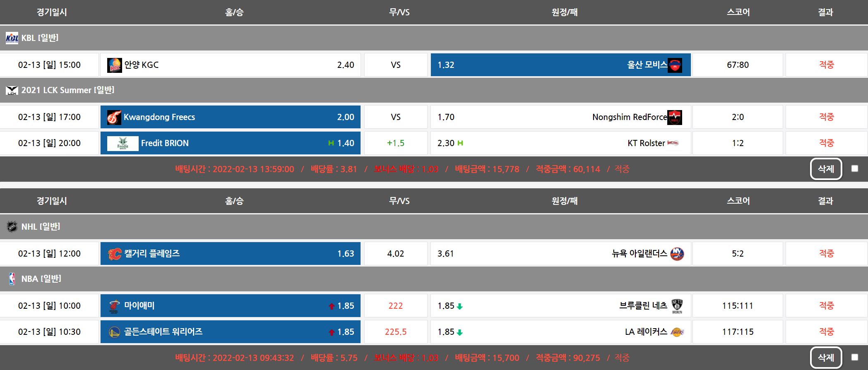Click the Brooklyn Nets team logo
The image size is (868, 370).
(x=677, y=306)
